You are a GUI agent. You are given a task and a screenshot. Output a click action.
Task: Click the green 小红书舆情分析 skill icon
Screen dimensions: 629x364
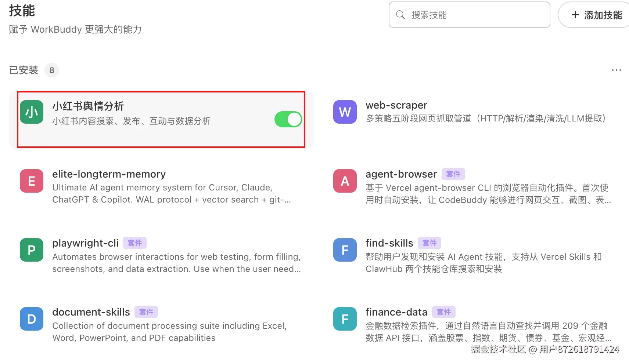coord(32,112)
